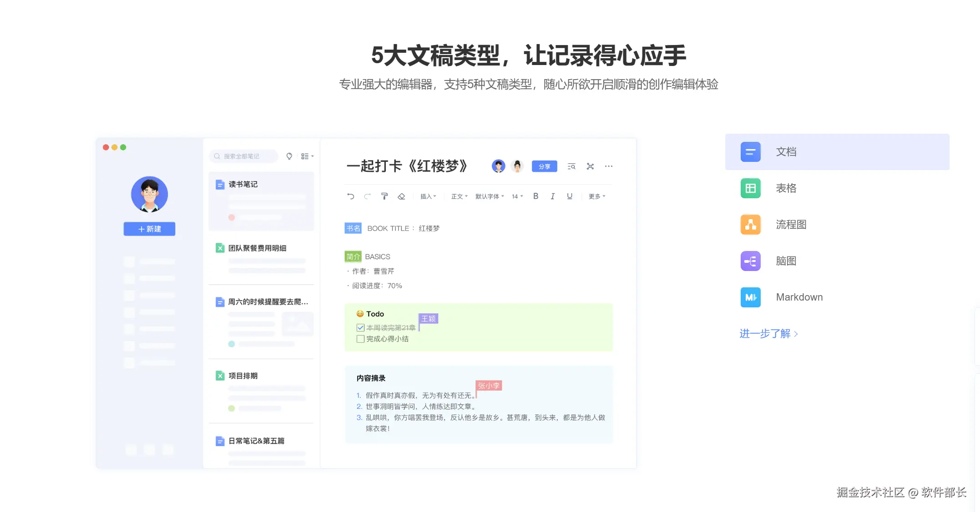Click the format painter icon
The width and height of the screenshot is (980, 512).
pyautogui.click(x=384, y=196)
